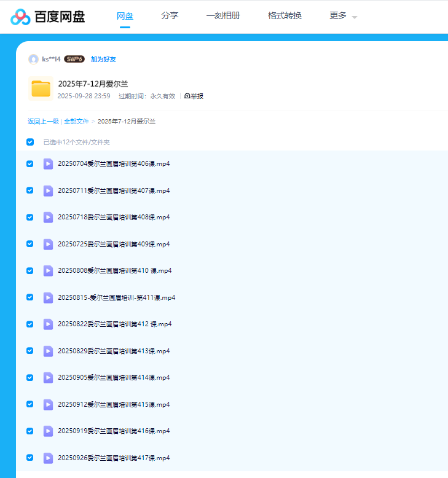
Task: Open file 20250718爱尔兰画眉培训第408课.mp4
Action: coord(114,217)
